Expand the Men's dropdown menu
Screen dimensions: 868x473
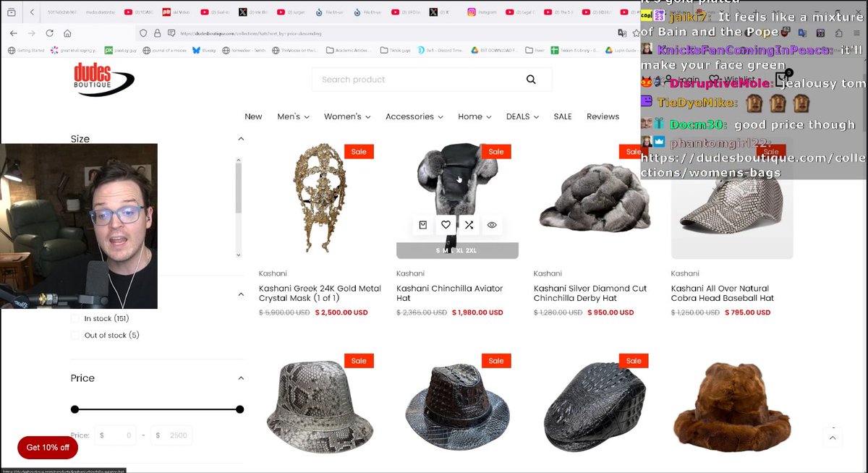293,116
